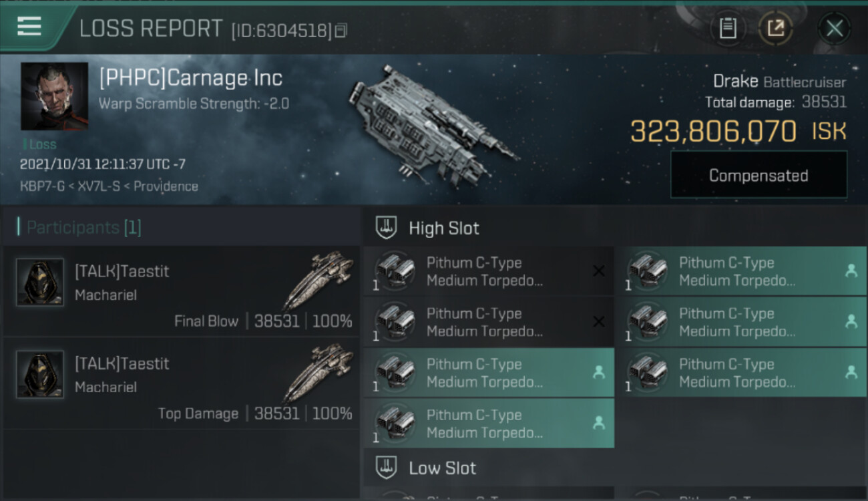This screenshot has height=501, width=868.
Task: Click the Low Slot section icon
Action: (x=386, y=468)
